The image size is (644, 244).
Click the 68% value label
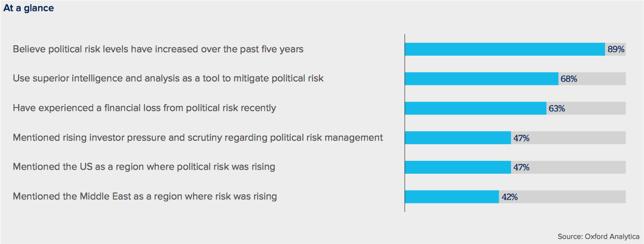click(569, 79)
